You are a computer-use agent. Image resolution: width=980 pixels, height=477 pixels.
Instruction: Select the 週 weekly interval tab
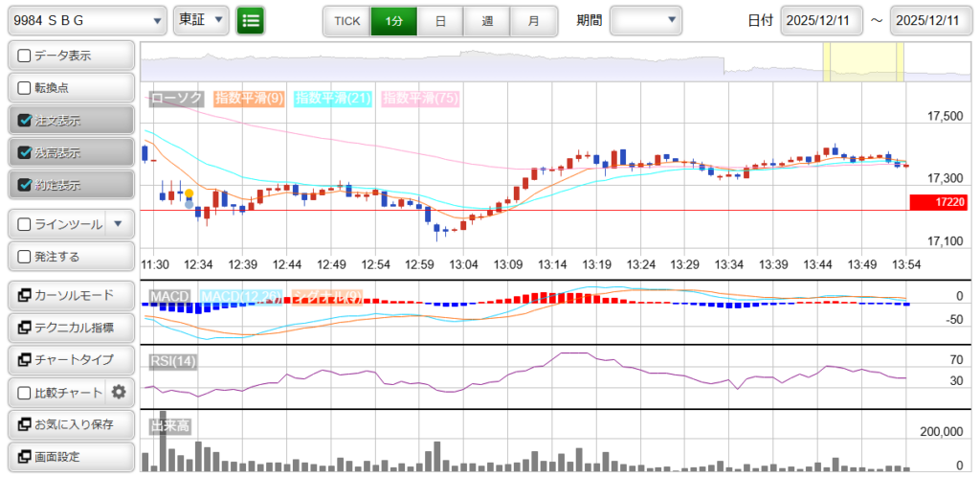pyautogui.click(x=487, y=20)
